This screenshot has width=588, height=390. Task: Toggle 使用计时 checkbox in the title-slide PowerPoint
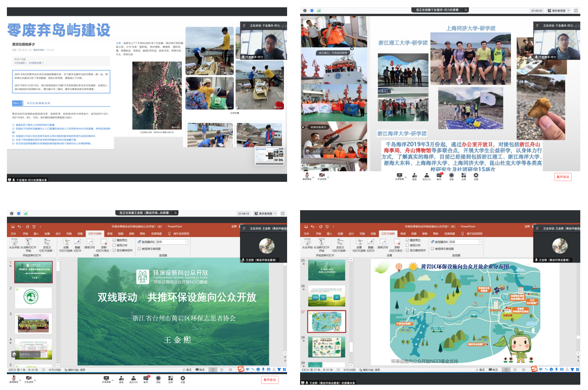[114, 245]
